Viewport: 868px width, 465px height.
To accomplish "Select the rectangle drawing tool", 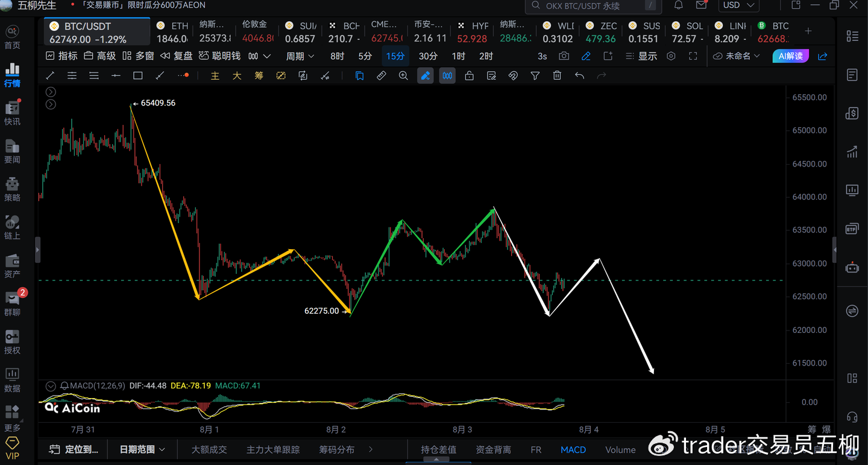I will 138,76.
